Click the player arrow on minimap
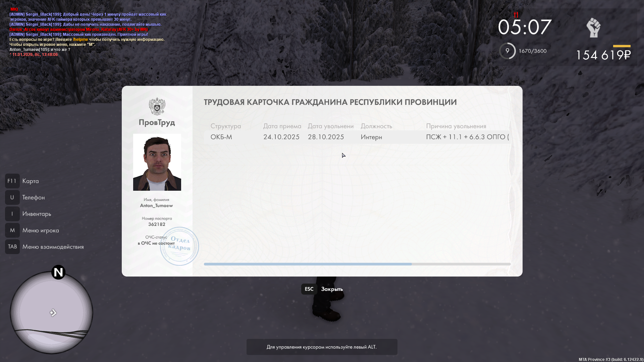Image resolution: width=644 pixels, height=362 pixels. [53, 313]
